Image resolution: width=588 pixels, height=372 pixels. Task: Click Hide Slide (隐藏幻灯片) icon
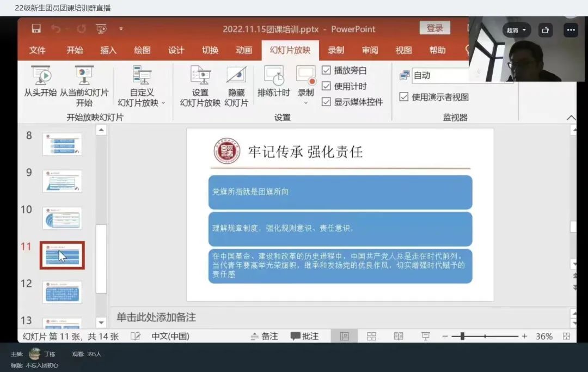pos(236,76)
